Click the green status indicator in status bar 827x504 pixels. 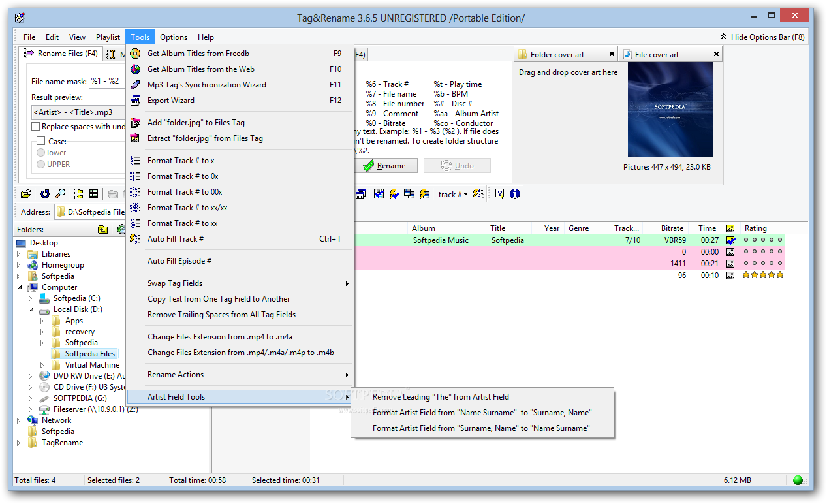click(798, 480)
